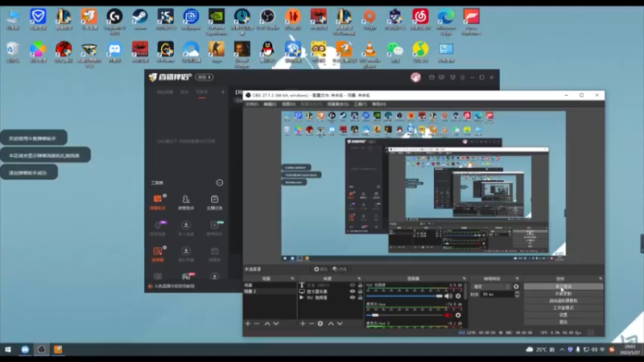Pop out OBS scenes dock panel
644x362 pixels.
293,278
